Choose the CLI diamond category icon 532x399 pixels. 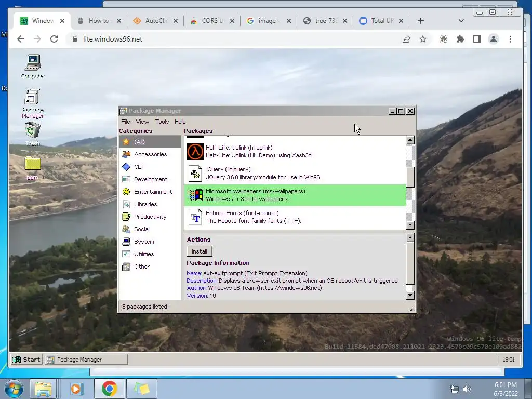click(x=126, y=167)
